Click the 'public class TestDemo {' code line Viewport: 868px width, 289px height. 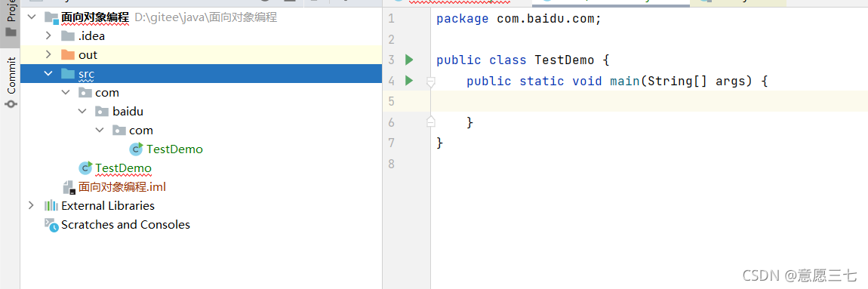(x=522, y=60)
